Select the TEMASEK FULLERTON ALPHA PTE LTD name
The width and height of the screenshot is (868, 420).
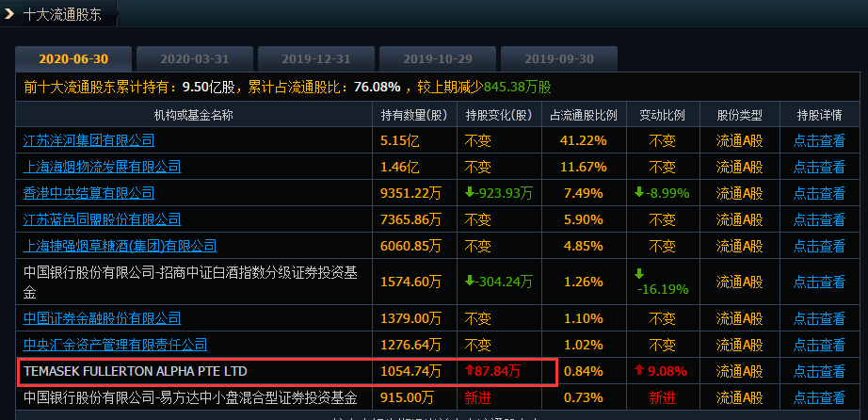point(136,371)
